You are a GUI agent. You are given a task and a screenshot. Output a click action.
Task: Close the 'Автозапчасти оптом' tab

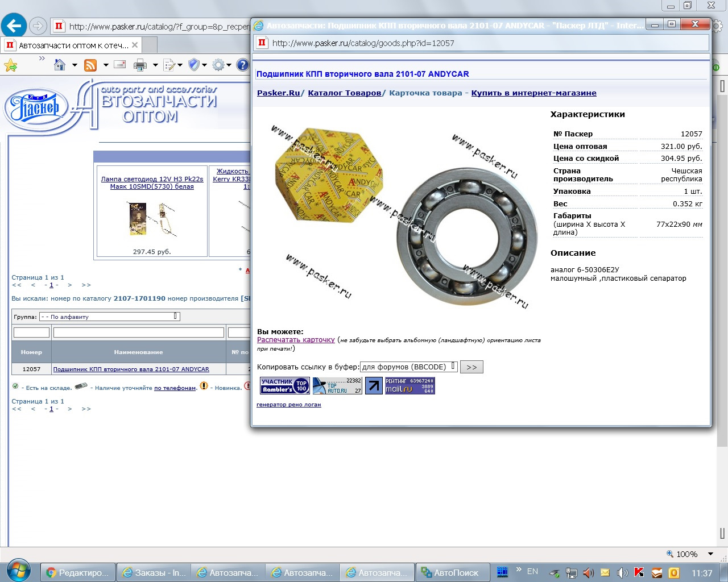(135, 45)
